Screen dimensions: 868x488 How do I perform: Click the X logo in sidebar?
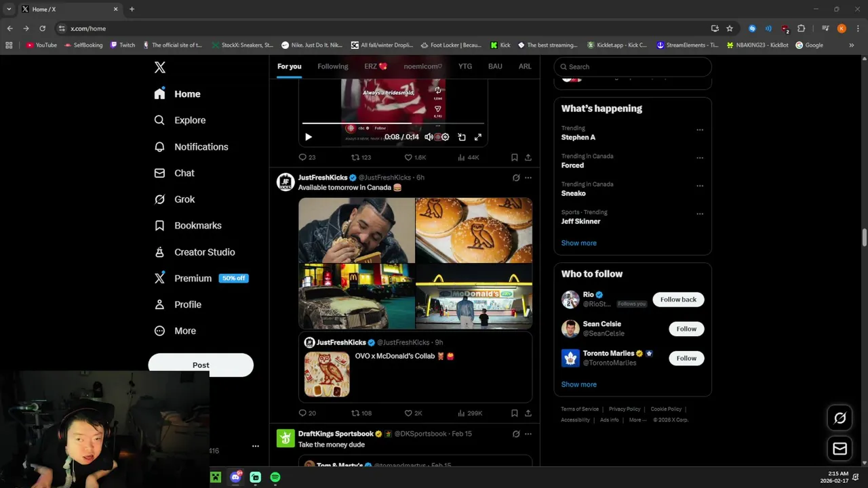tap(160, 67)
